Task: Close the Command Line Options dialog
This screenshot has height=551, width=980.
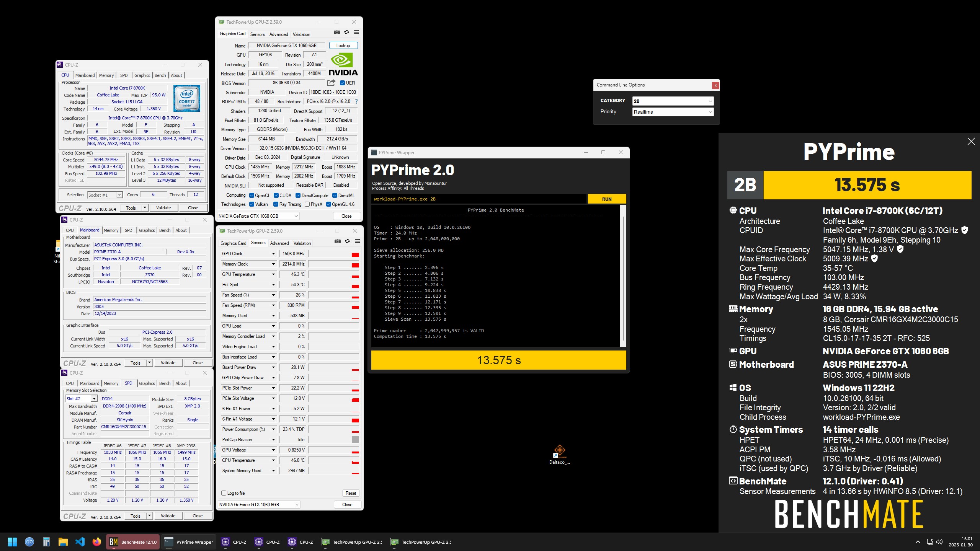Action: click(x=715, y=85)
